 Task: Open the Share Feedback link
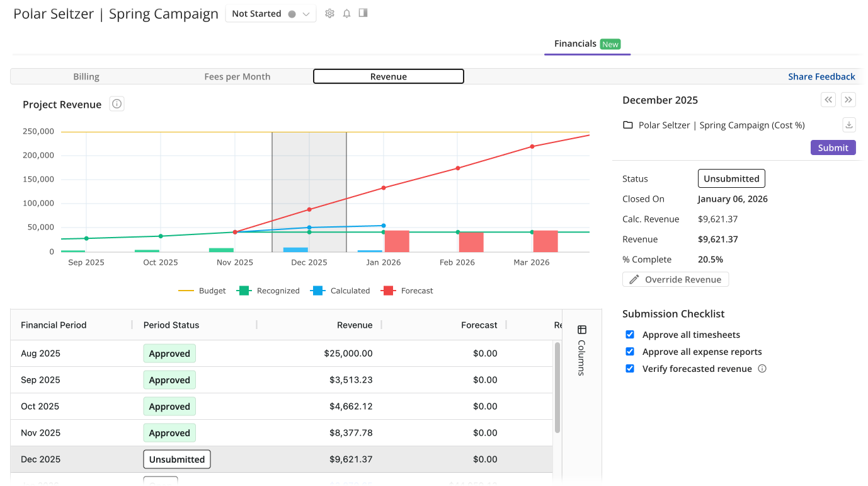click(822, 76)
